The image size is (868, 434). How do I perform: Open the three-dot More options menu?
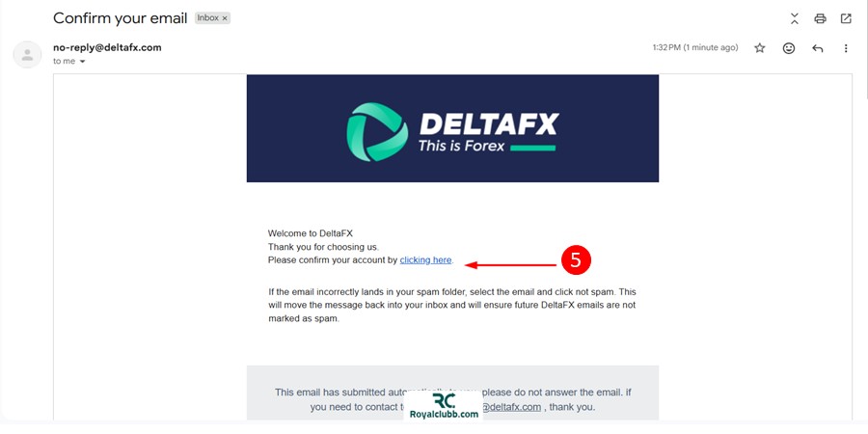point(845,48)
